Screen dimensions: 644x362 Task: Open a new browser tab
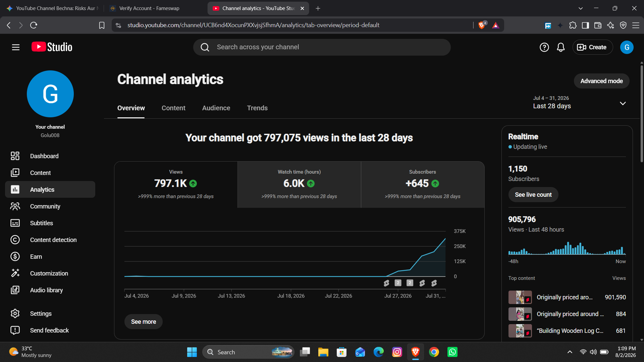pyautogui.click(x=318, y=8)
